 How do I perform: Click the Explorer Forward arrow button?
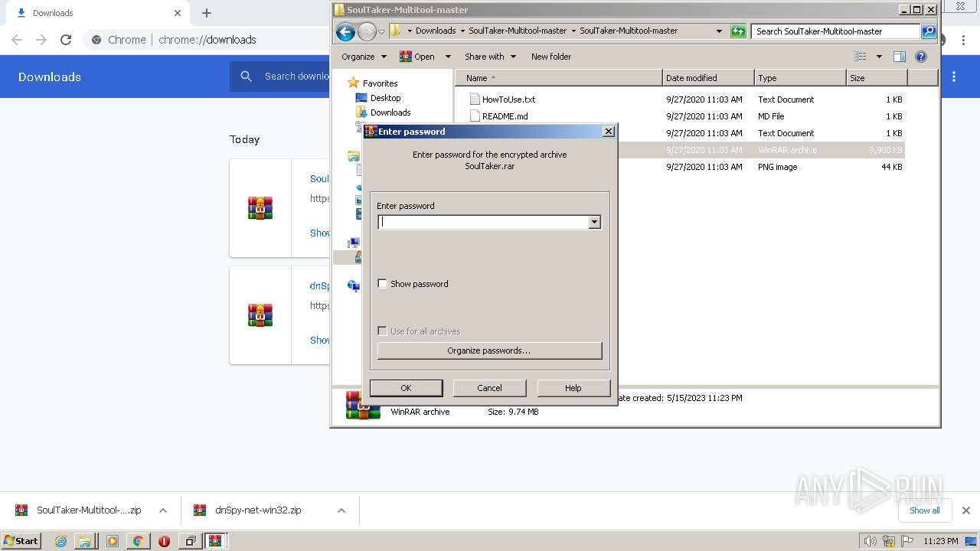[367, 31]
